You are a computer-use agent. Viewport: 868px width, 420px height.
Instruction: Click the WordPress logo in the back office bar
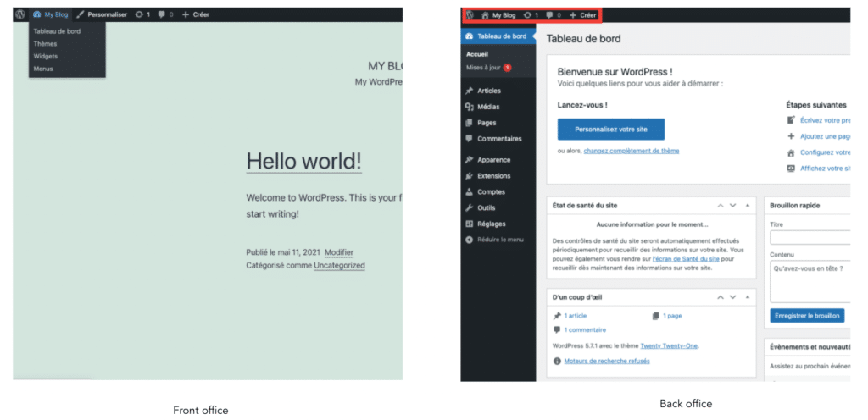[x=470, y=15]
